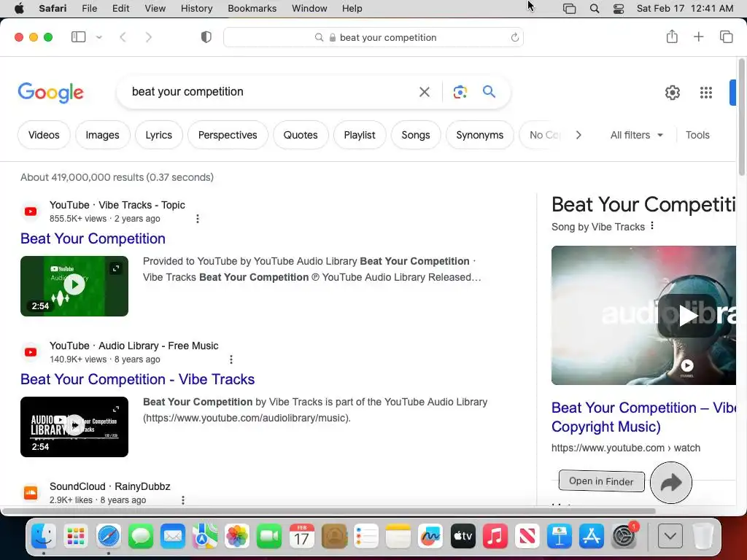
Task: Select the Quotes filter chip
Action: click(301, 135)
